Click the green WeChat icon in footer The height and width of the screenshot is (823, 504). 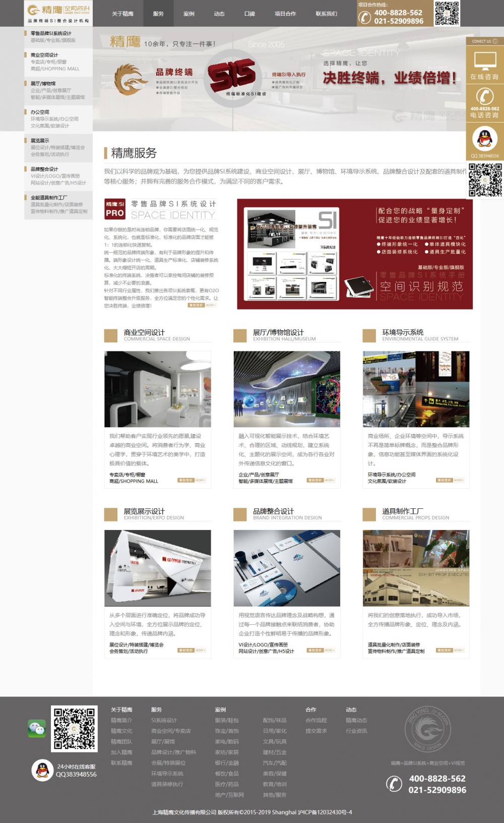tap(37, 728)
